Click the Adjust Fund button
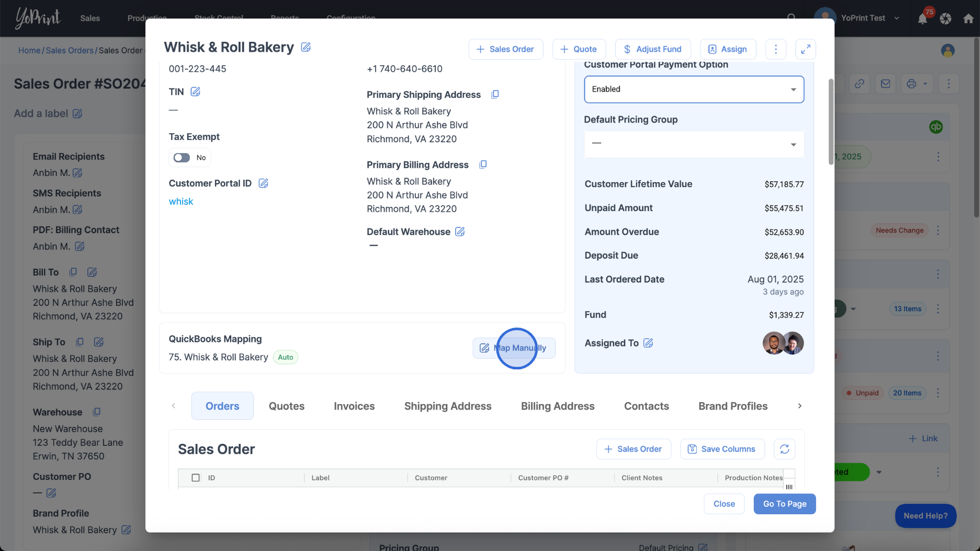The height and width of the screenshot is (551, 980). tap(653, 49)
